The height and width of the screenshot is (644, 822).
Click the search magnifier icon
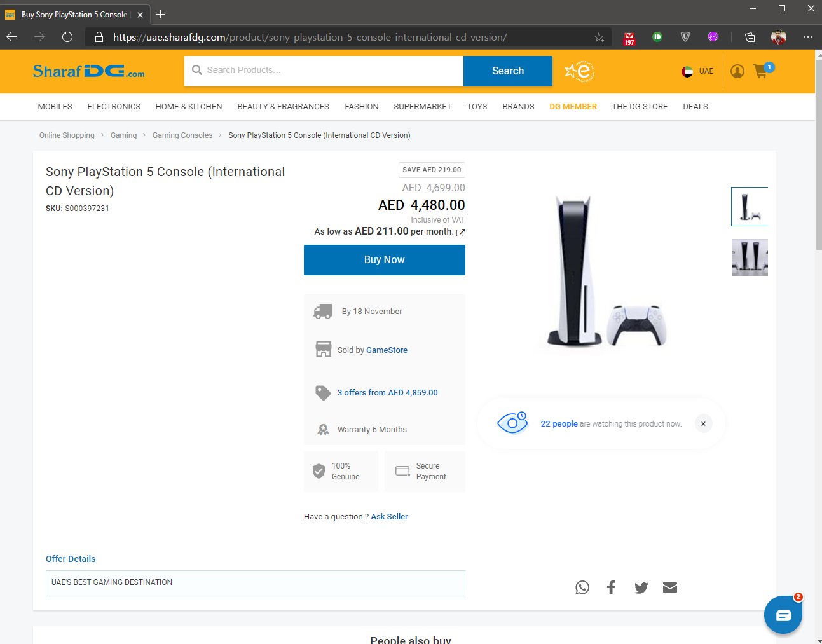coord(197,70)
